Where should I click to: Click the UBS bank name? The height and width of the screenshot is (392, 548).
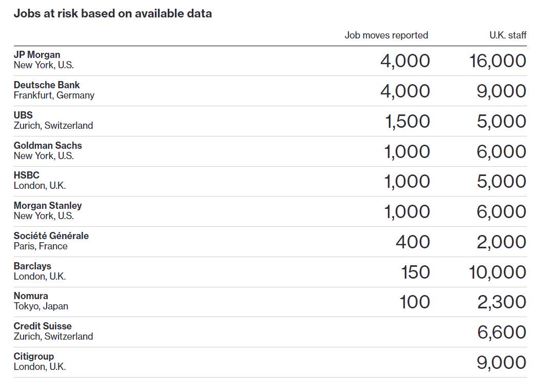(23, 115)
